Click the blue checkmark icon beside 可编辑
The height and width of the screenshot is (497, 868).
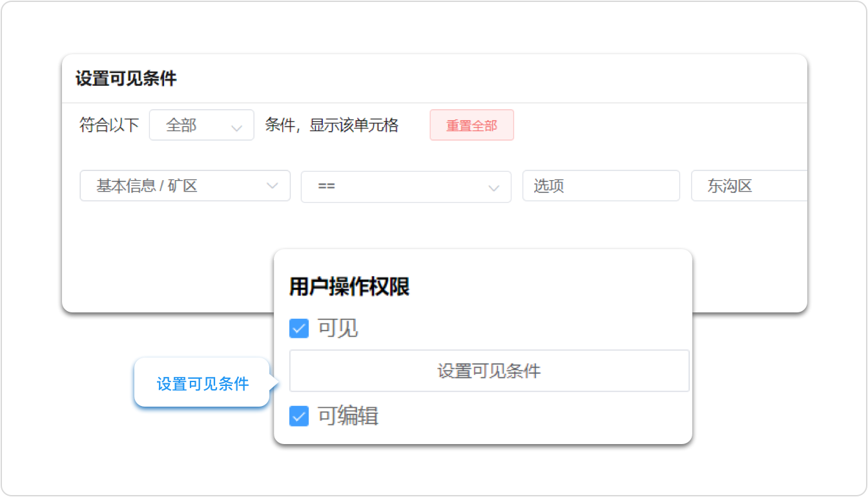coord(299,416)
